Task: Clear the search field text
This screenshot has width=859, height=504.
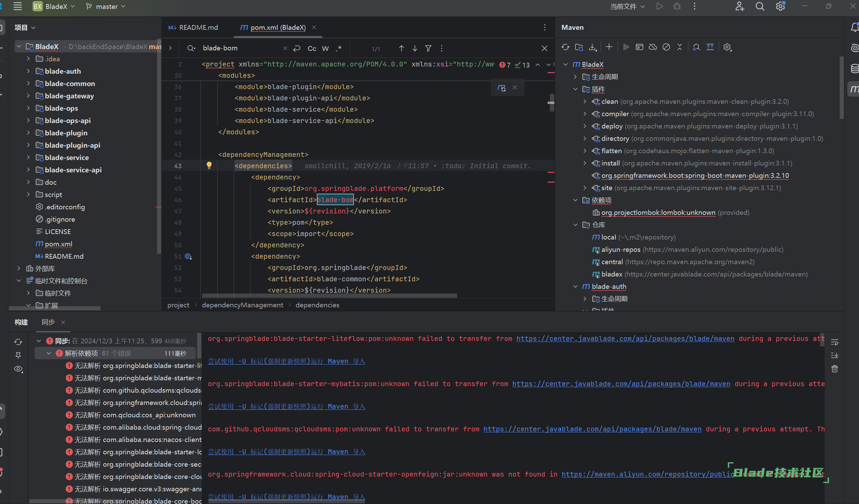Action: coord(285,48)
